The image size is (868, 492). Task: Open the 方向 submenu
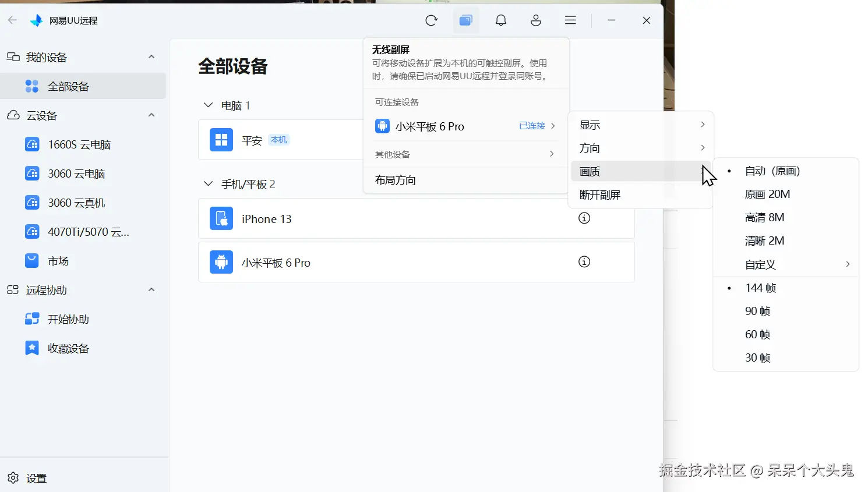coord(641,148)
